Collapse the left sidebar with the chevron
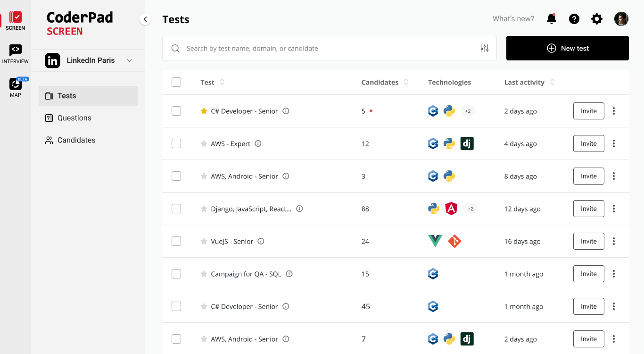Image resolution: width=644 pixels, height=354 pixels. [x=145, y=19]
